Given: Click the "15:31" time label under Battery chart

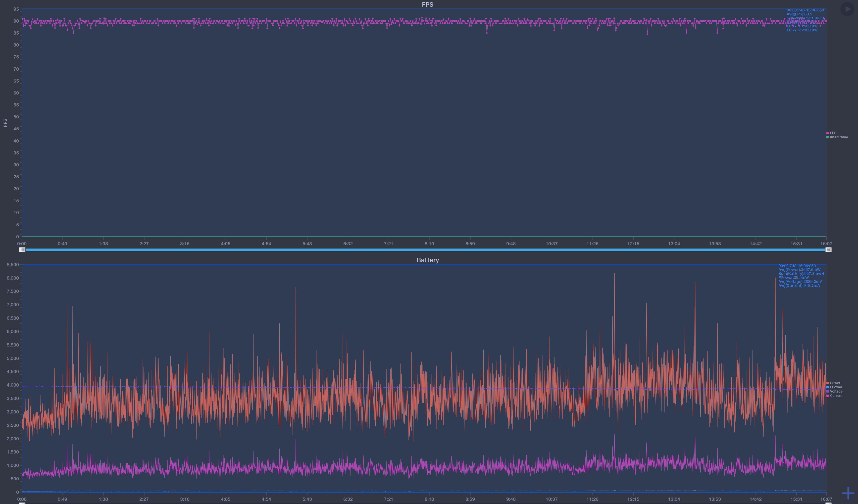Looking at the screenshot, I should [796, 499].
